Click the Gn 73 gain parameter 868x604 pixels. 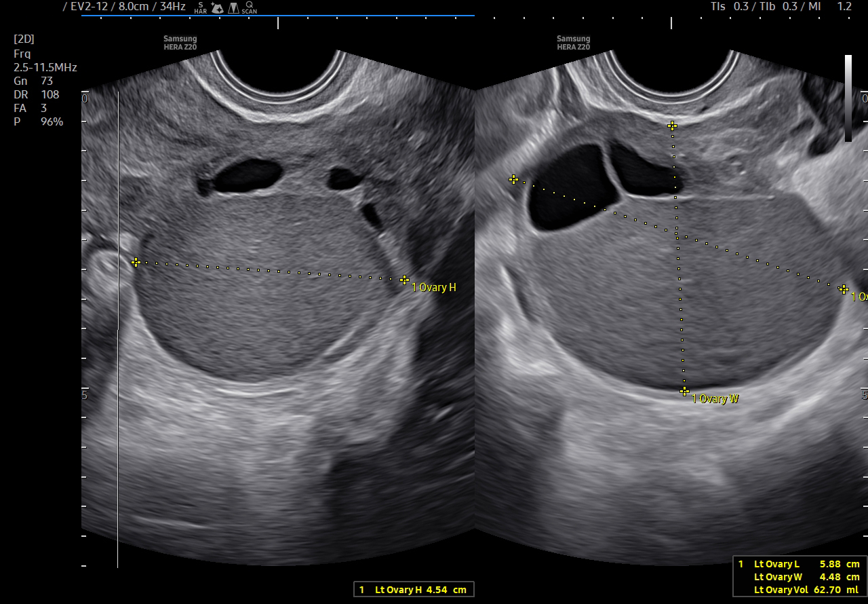tap(33, 81)
